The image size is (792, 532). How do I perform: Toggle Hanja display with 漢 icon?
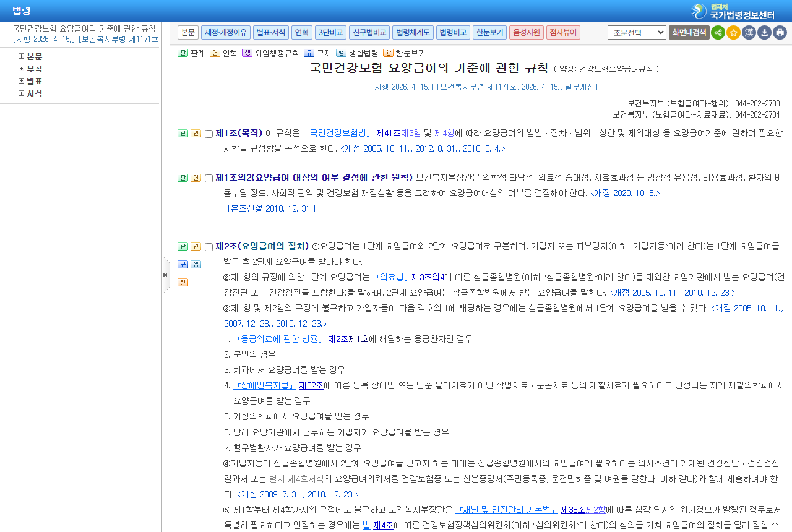(x=749, y=32)
